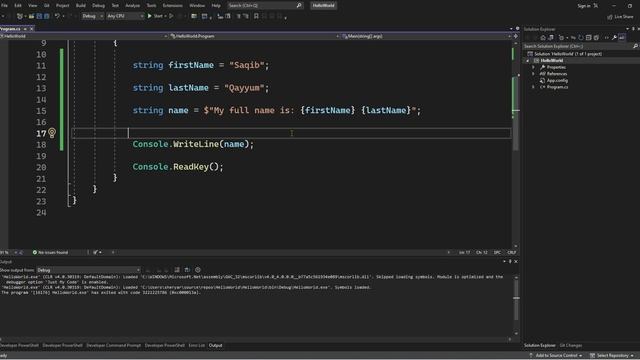Collapse the HelloWorld project node
Screen dimensions: 640x360
527,60
